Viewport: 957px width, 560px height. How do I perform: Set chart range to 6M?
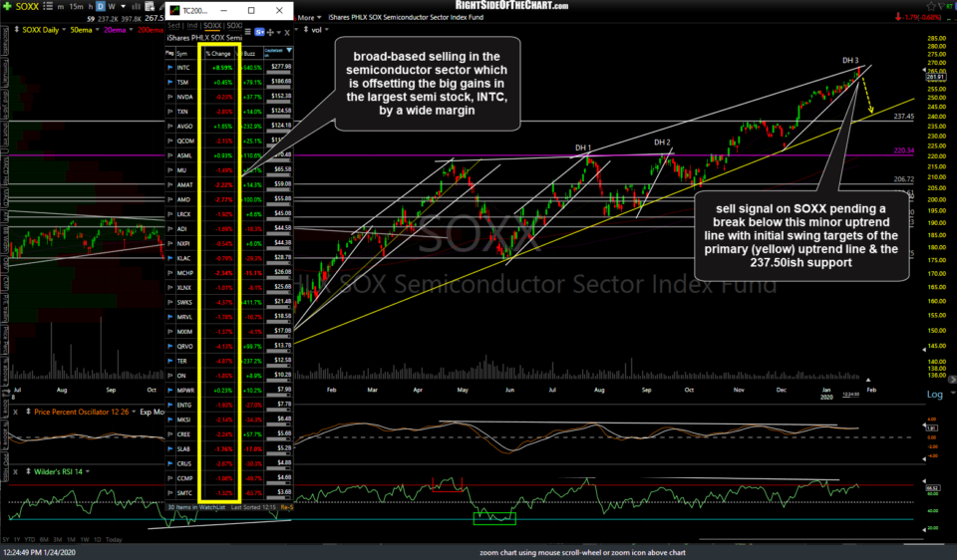tap(44, 539)
